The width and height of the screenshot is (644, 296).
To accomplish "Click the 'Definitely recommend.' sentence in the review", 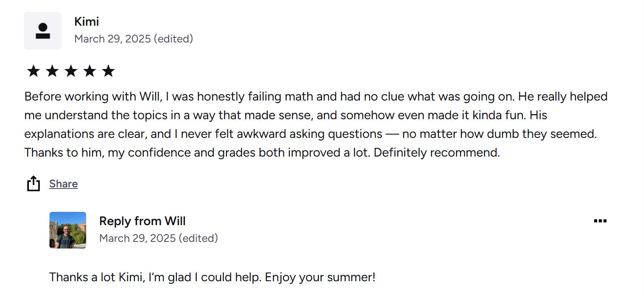I will coord(437,153).
